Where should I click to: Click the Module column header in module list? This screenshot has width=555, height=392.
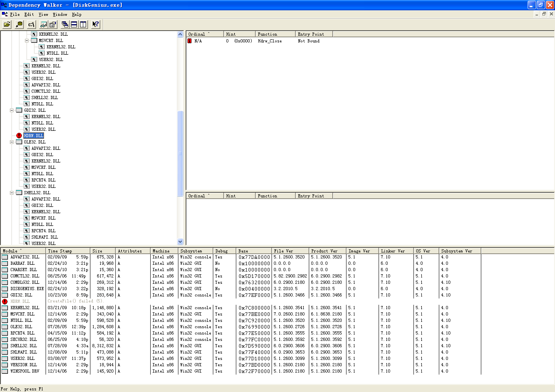coord(23,251)
